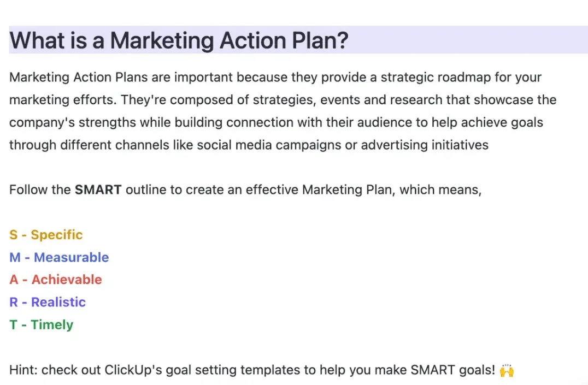
Task: Select the yellow 'S - Specific' line
Action: tap(46, 235)
